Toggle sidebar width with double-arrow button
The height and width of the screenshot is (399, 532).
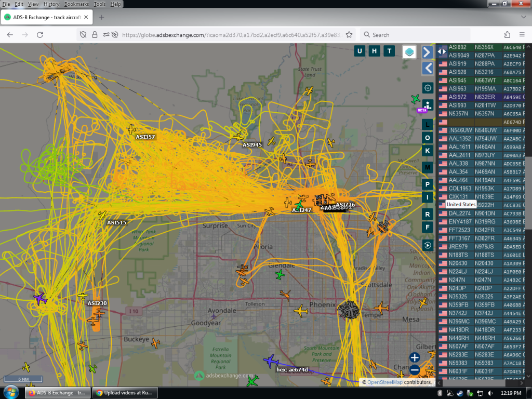click(442, 51)
